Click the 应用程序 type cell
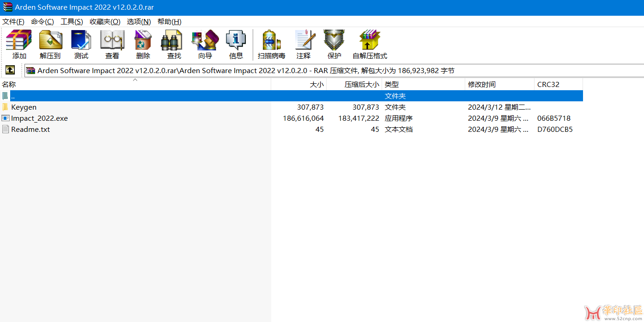 (x=399, y=118)
